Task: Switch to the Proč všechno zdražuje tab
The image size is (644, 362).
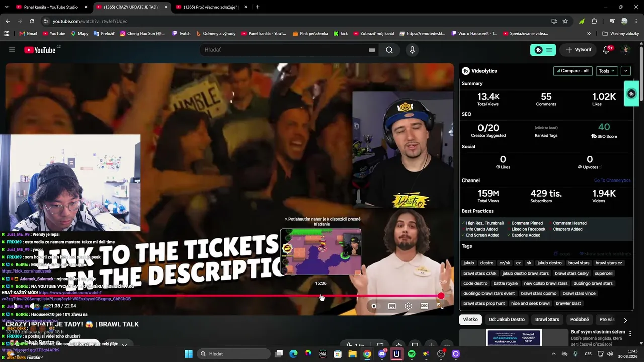Action: click(x=211, y=7)
